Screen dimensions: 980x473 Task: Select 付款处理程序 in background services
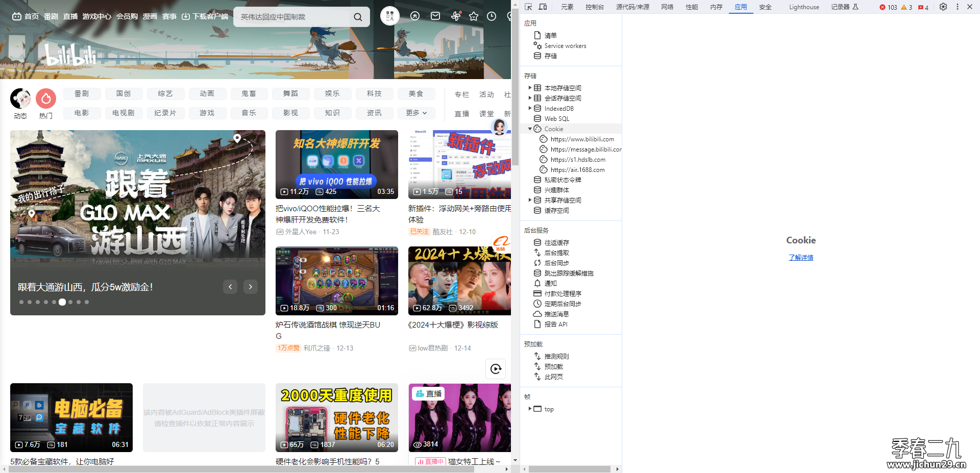point(562,294)
